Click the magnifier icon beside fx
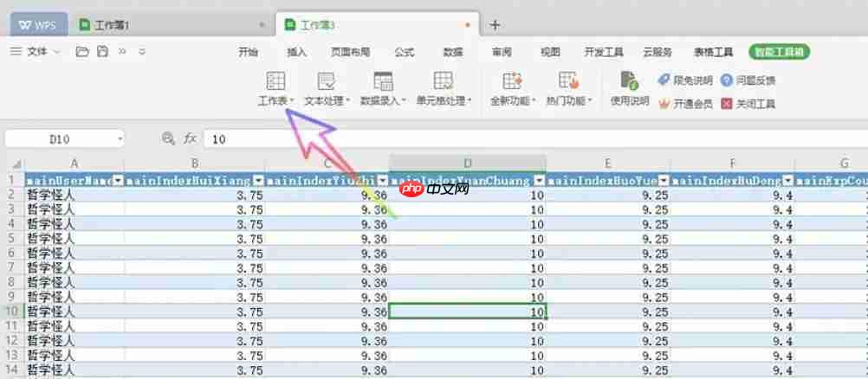This screenshot has width=868, height=379. click(x=168, y=138)
